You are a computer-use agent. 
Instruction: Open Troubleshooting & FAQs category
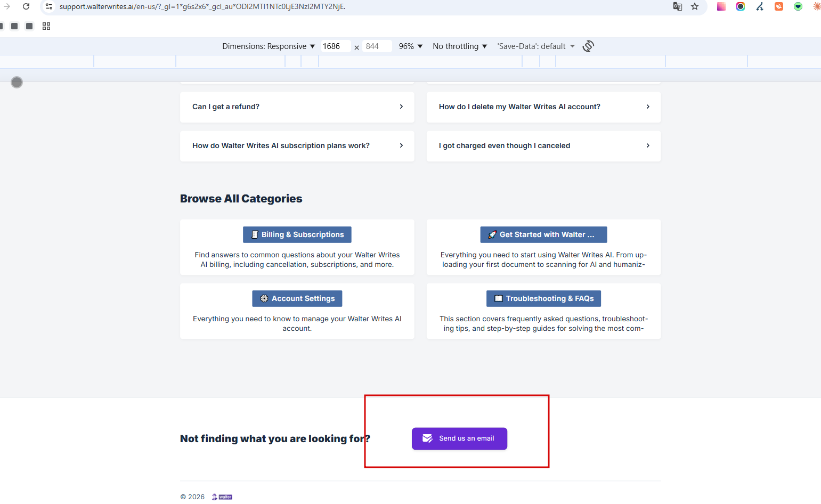[x=544, y=298]
